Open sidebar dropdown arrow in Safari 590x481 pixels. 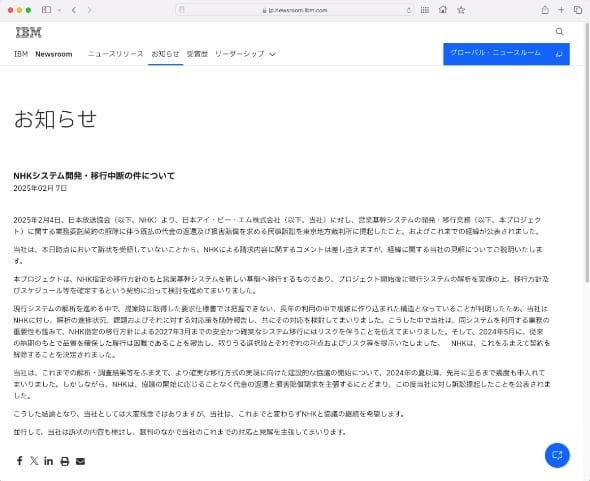[59, 11]
